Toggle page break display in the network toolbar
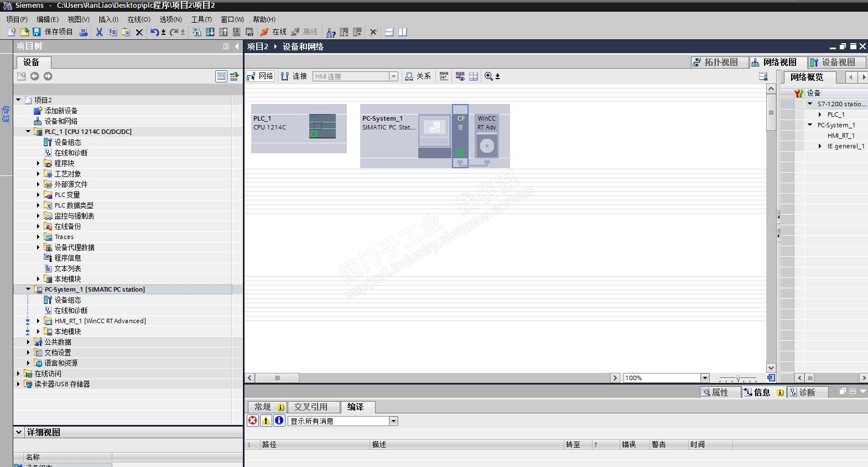Image resolution: width=868 pixels, height=467 pixels. click(474, 76)
